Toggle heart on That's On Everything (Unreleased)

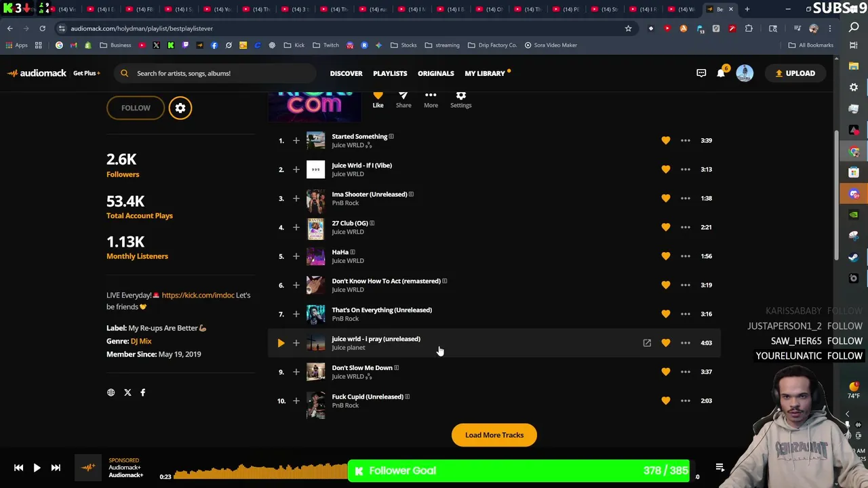[x=666, y=314]
